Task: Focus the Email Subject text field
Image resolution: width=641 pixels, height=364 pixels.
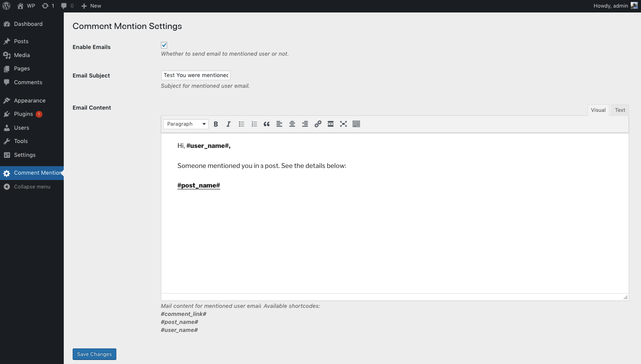Action: click(196, 75)
